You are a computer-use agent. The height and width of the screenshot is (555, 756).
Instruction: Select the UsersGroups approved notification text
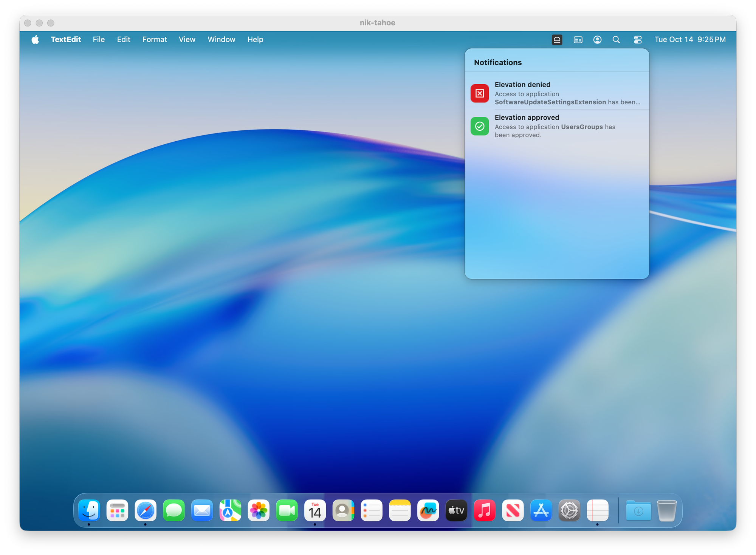pyautogui.click(x=555, y=131)
